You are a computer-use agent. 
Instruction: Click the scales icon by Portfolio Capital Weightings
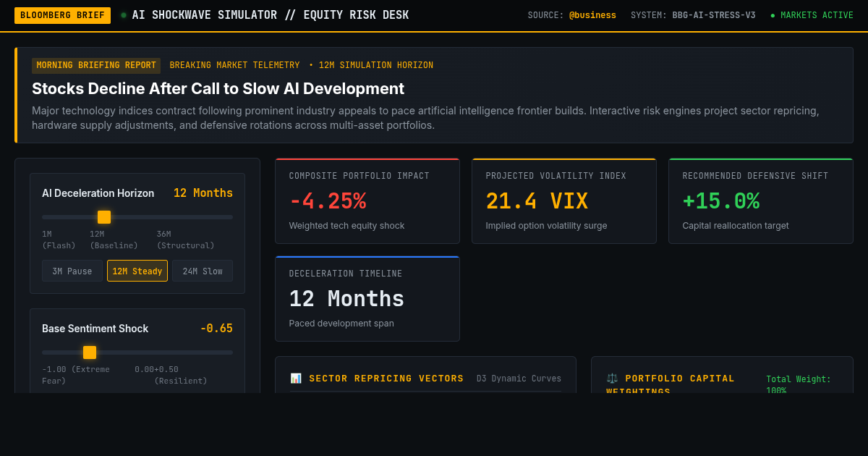tap(613, 379)
